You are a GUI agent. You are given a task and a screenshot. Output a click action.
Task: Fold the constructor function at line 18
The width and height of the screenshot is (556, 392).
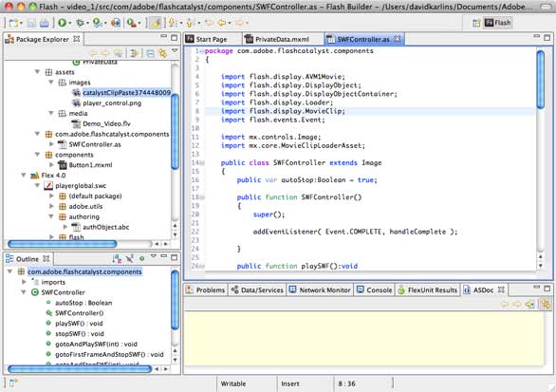(202, 197)
